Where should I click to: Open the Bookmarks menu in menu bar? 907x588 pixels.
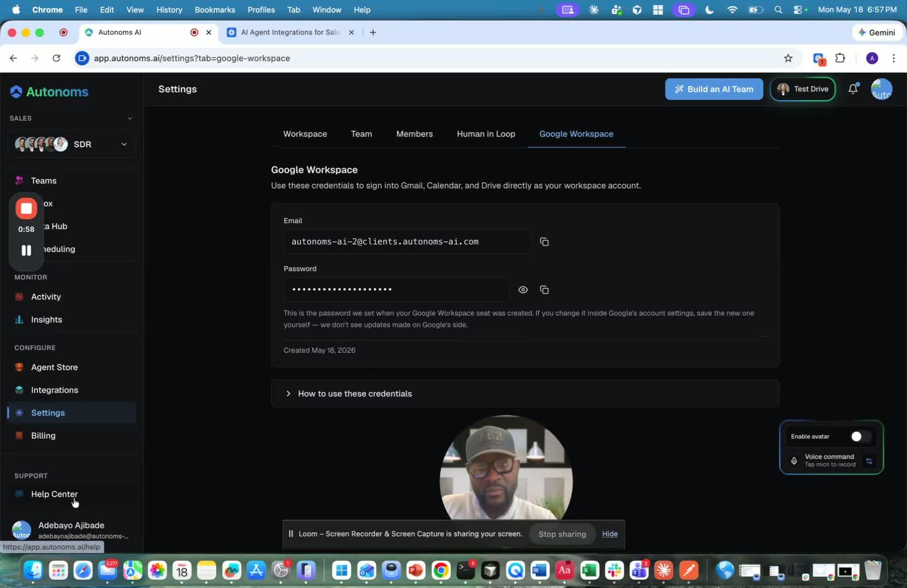(215, 10)
